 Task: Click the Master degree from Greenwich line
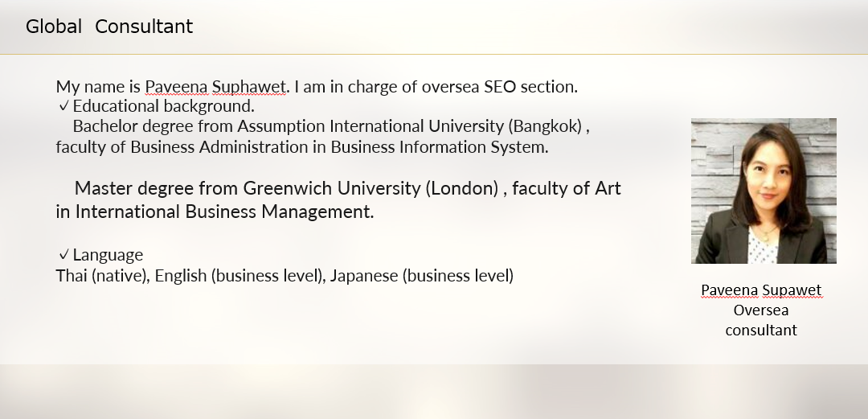click(x=348, y=188)
